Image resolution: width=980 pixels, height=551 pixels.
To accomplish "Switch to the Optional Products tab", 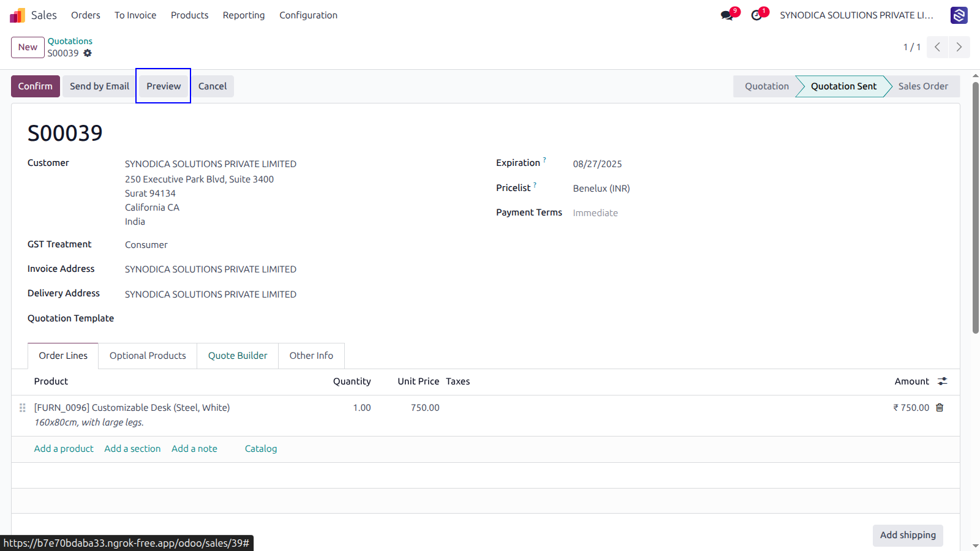I will tap(148, 356).
